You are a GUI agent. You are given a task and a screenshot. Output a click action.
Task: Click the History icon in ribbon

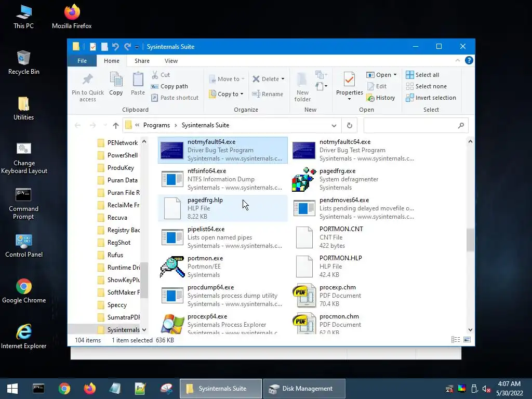(x=370, y=98)
